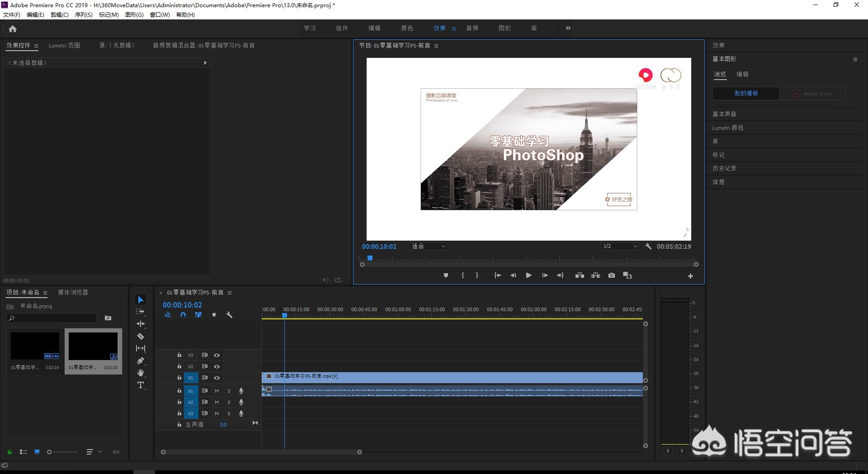Open program monitor settings wrench
The image size is (868, 474).
click(648, 246)
